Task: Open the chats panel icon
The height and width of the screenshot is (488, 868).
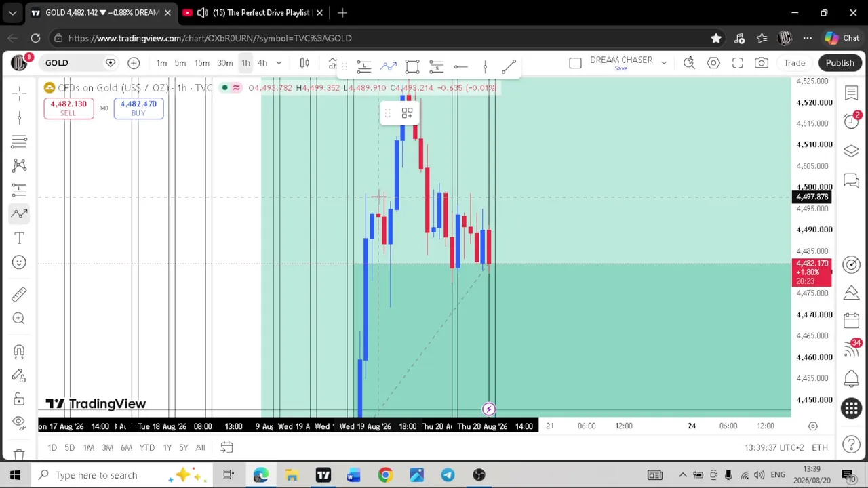Action: (851, 180)
